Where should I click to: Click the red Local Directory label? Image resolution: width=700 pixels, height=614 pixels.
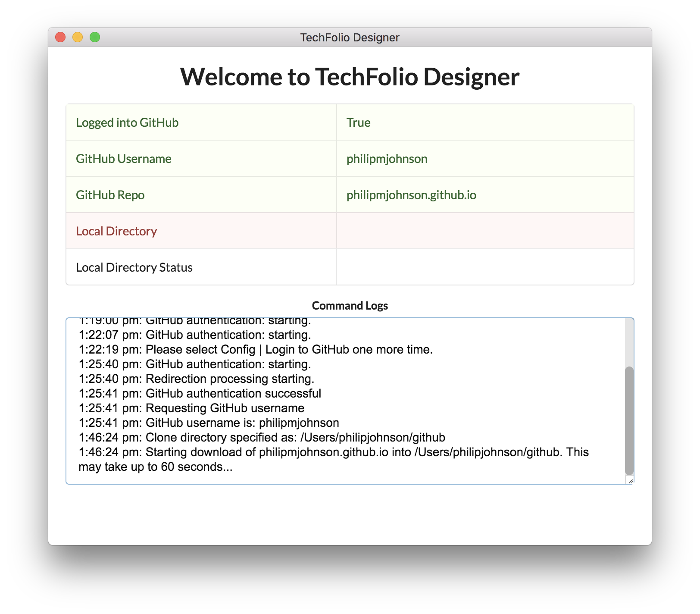(116, 231)
